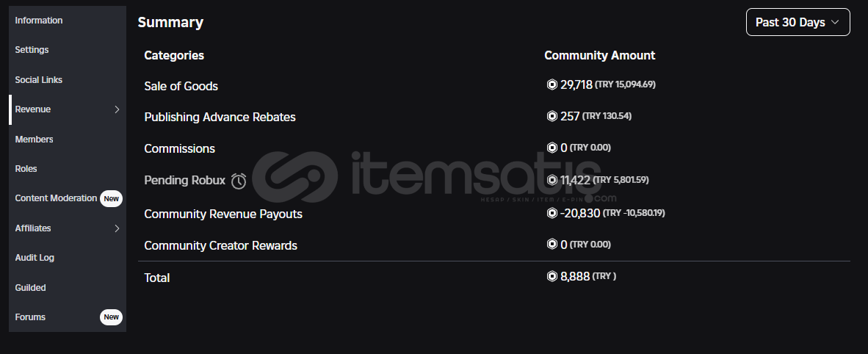Click the Robux icon for Publishing Advance Rebates
This screenshot has width=868, height=354.
(x=552, y=116)
